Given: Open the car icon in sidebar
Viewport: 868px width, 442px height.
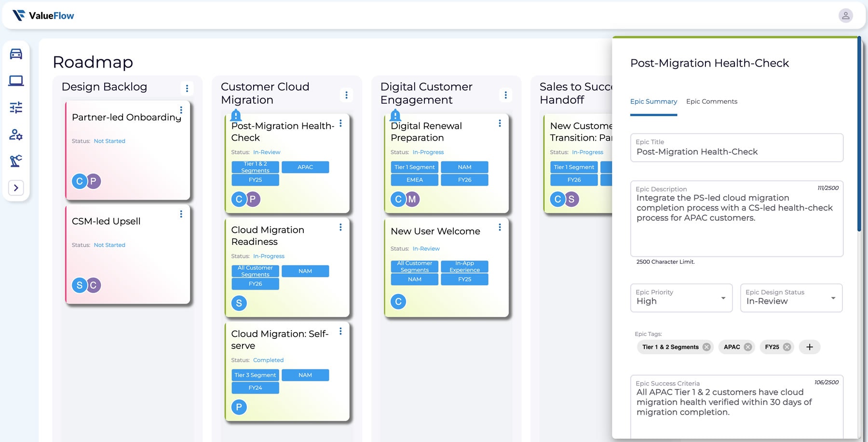Looking at the screenshot, I should [x=16, y=54].
